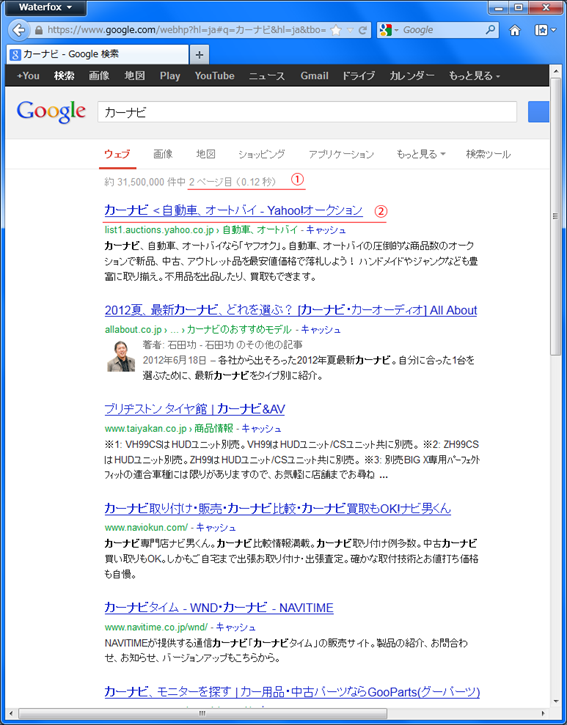This screenshot has height=725, width=567.
Task: Open YouTube in the Google bar
Action: coord(214,76)
